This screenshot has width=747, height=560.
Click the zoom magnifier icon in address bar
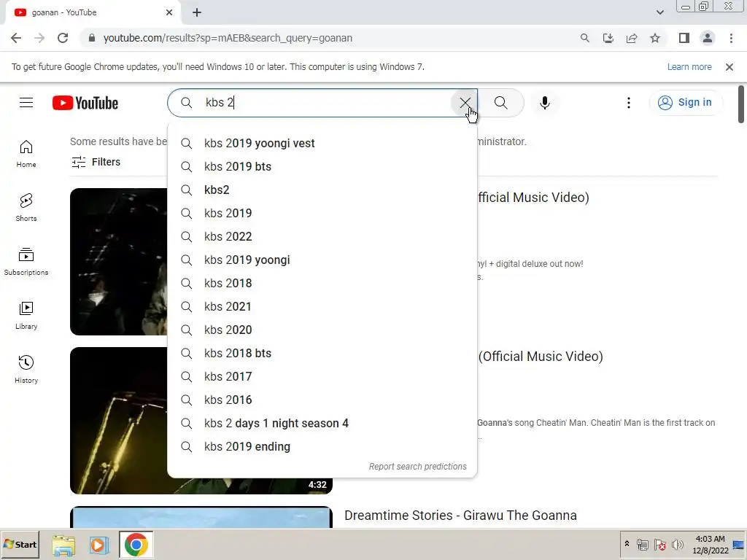point(584,38)
